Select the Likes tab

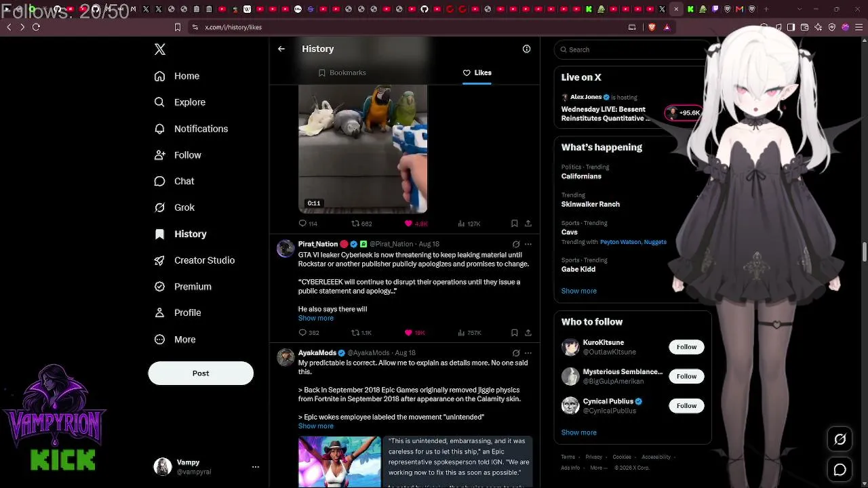[477, 73]
